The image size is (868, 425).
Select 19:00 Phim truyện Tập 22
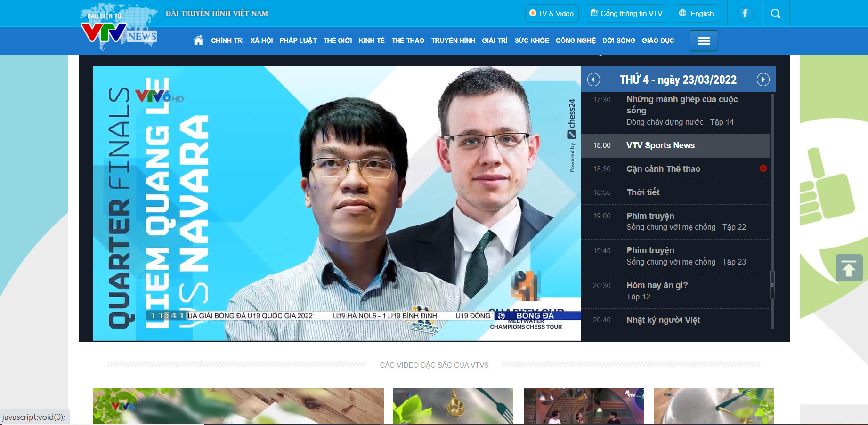coord(675,222)
